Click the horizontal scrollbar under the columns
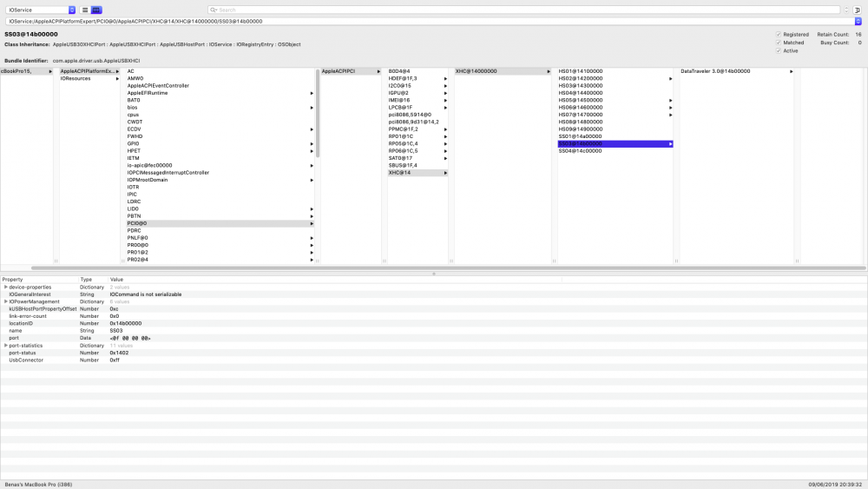 (x=449, y=268)
